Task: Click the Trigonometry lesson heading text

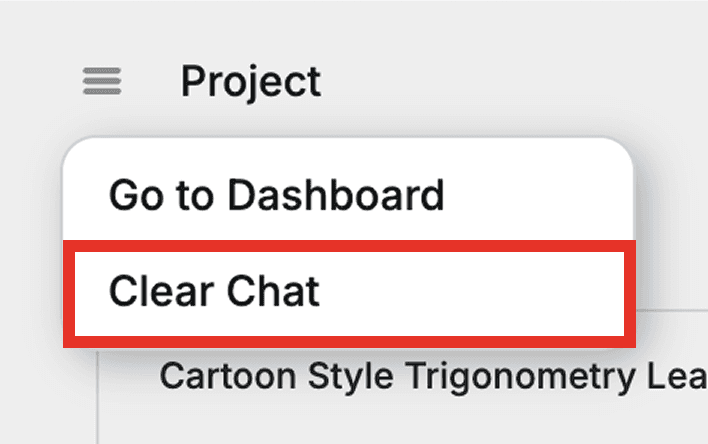Action: coord(432,376)
